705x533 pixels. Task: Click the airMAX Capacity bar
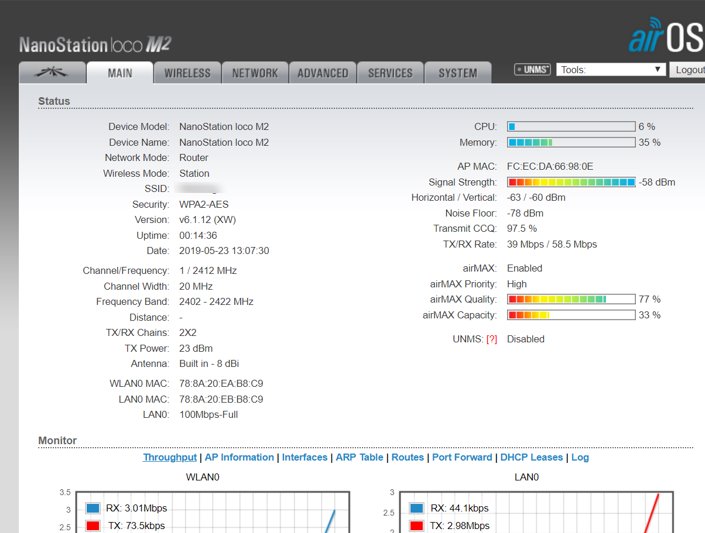pos(571,315)
